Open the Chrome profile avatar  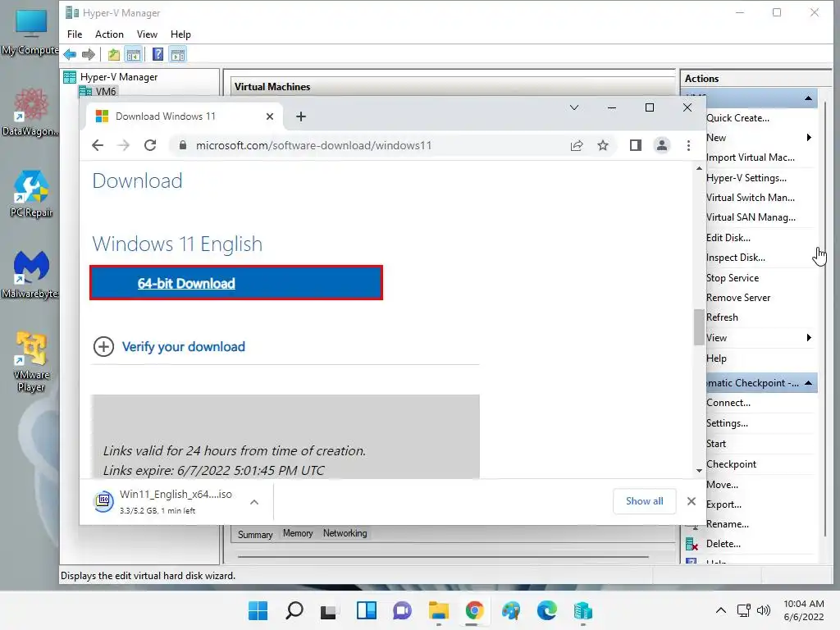[662, 145]
